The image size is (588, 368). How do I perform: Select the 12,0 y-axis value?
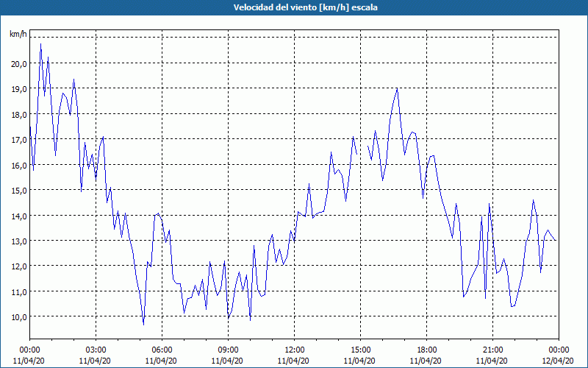19,266
